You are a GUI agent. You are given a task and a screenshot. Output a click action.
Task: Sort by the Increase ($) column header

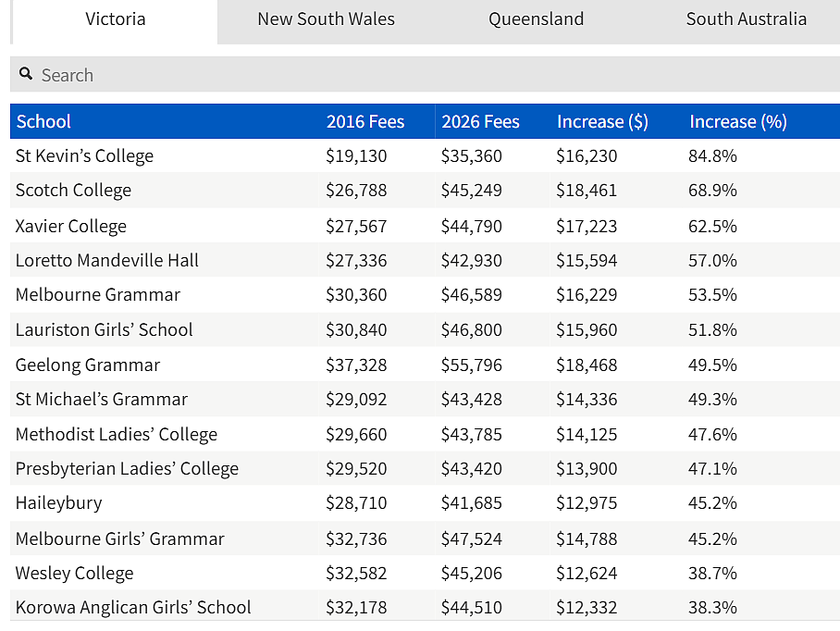coord(602,121)
